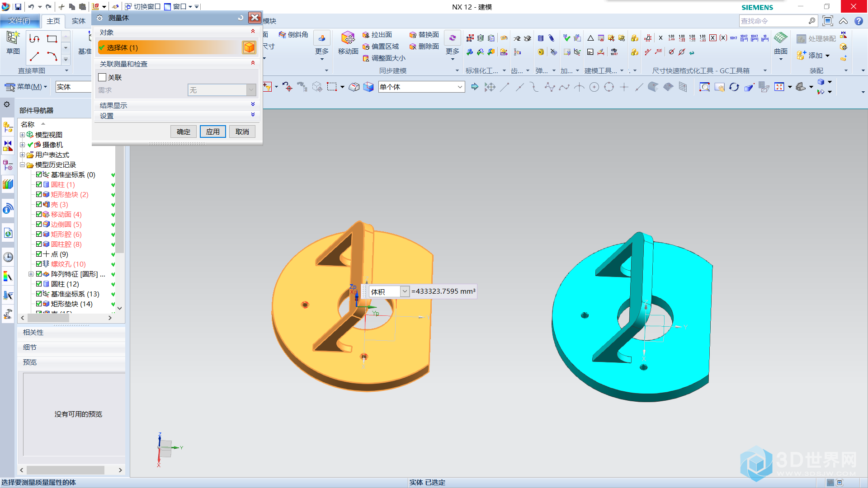Image resolution: width=868 pixels, height=488 pixels.
Task: Toggle checkbox for 螺纹孔 (10) feature
Action: pos(39,264)
